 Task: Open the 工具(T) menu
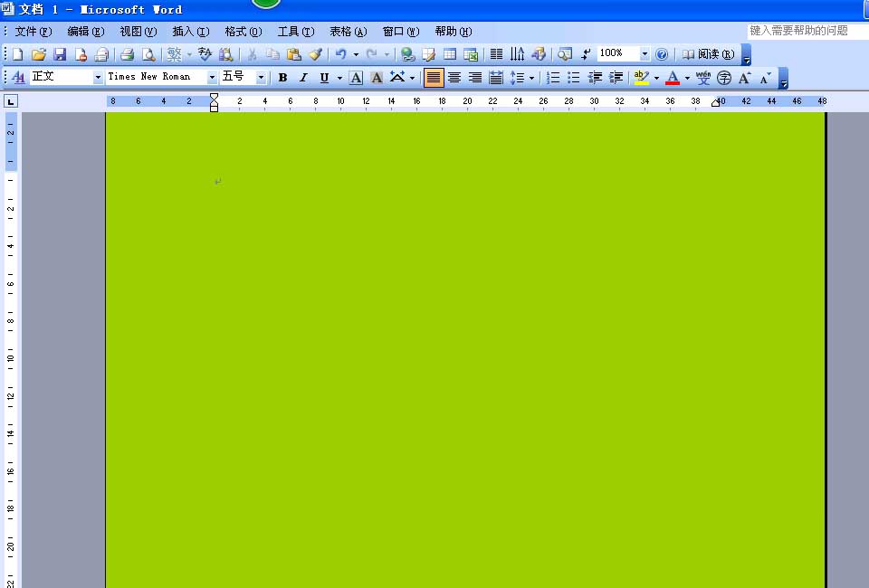pos(296,32)
